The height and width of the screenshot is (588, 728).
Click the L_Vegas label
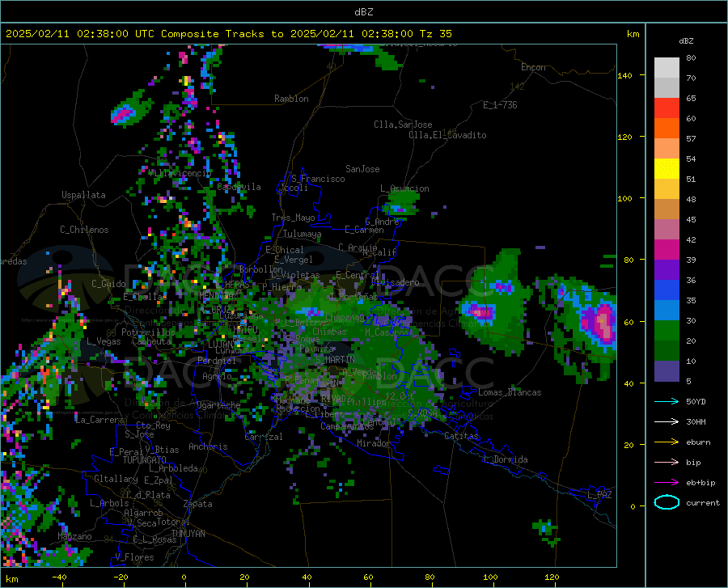point(104,341)
